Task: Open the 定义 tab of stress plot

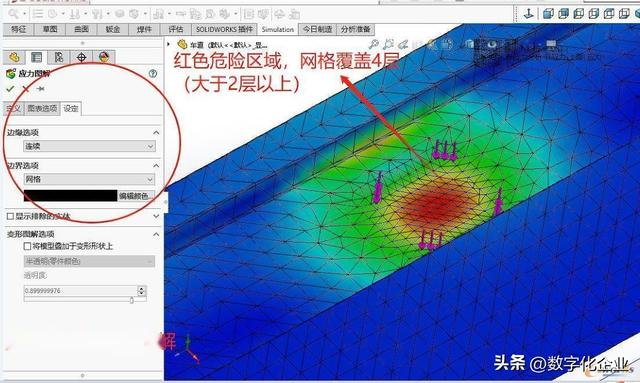Action: [13, 109]
